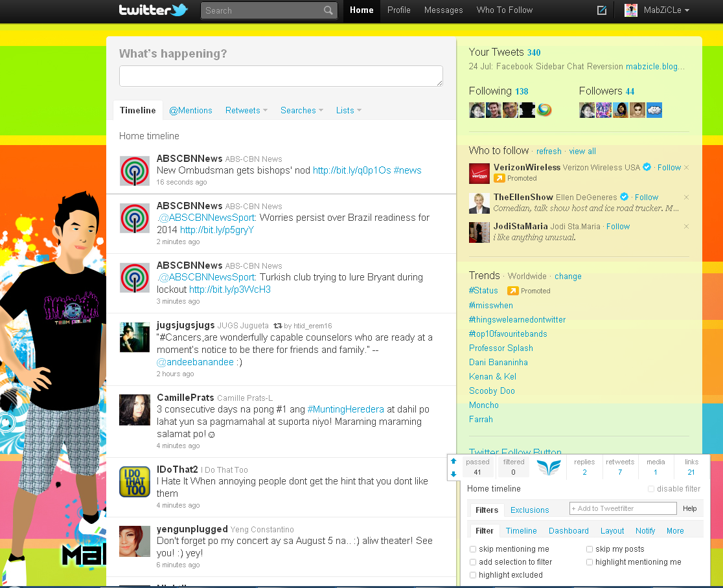This screenshot has width=723, height=588.
Task: Toggle add selection to filter
Action: 473,562
